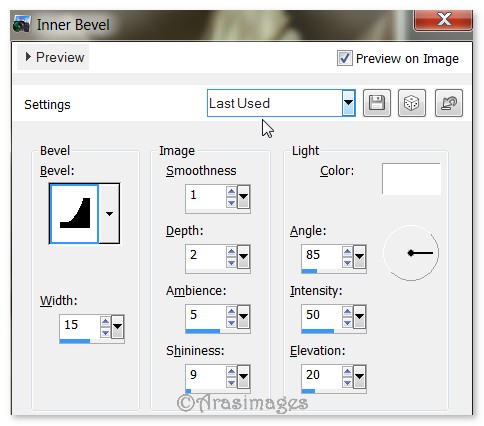Expand the Preview disclosure triangle
The image size is (484, 426).
click(x=28, y=57)
